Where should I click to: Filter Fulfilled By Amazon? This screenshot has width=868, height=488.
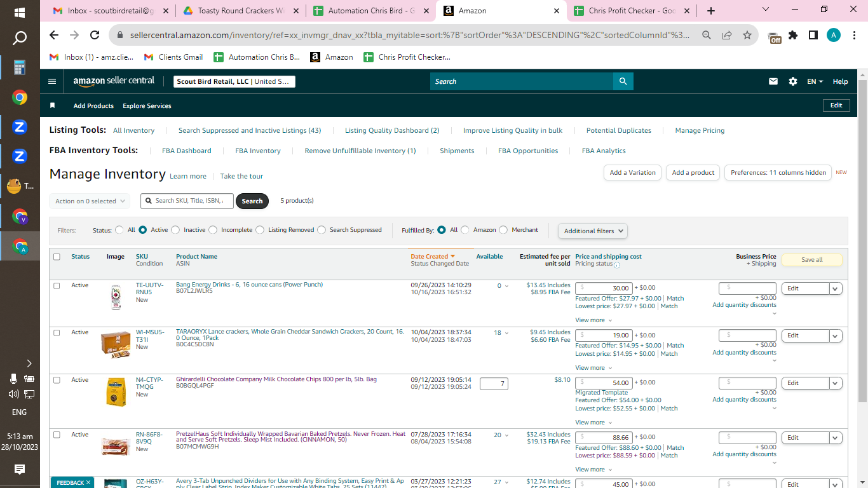[x=465, y=230]
